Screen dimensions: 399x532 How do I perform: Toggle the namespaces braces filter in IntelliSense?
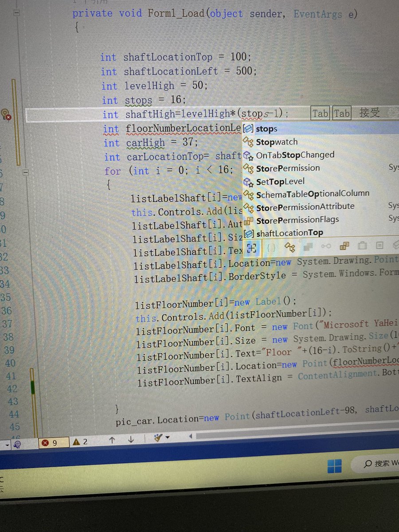click(x=271, y=247)
